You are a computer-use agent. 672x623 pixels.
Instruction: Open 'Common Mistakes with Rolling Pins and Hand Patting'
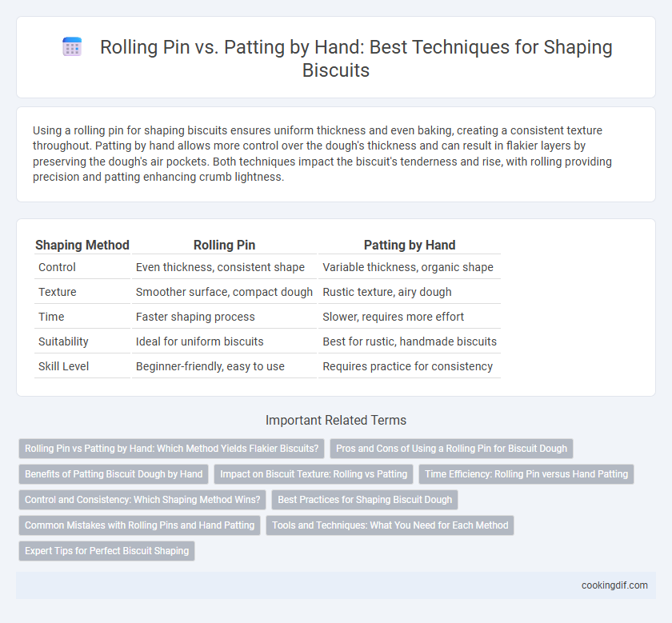coord(139,525)
